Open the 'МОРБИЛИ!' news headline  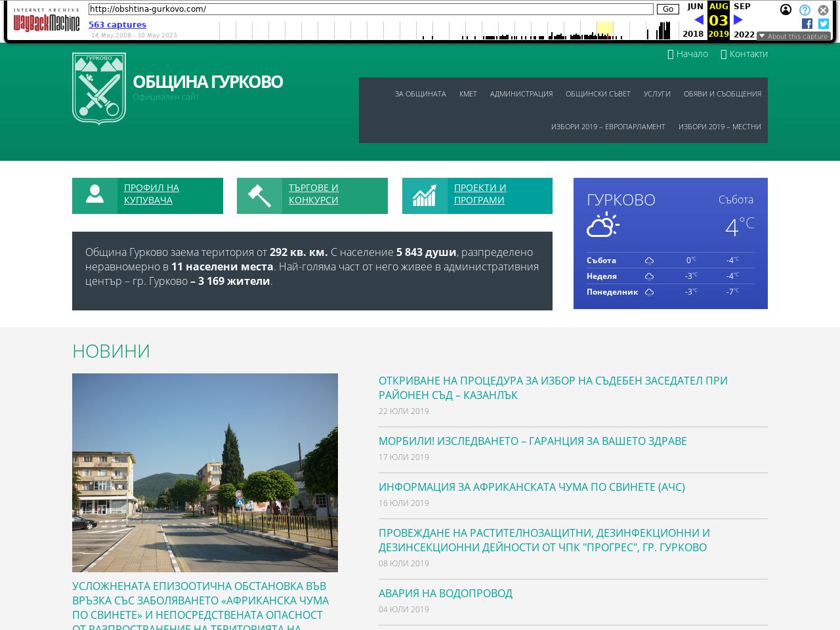click(x=532, y=441)
